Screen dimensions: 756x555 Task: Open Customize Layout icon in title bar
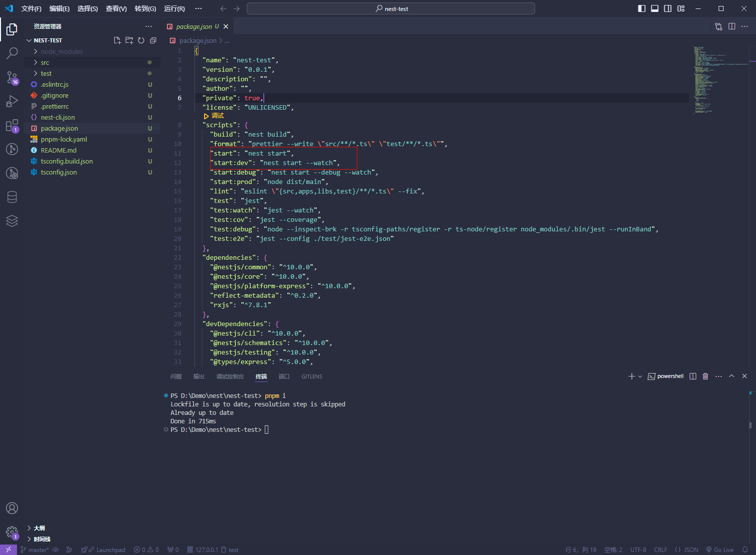tap(681, 8)
